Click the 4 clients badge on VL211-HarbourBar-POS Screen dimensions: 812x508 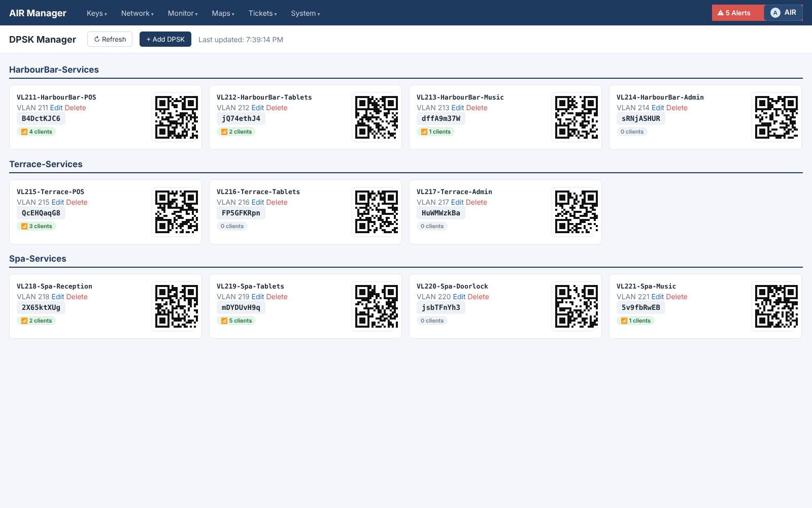[37, 132]
